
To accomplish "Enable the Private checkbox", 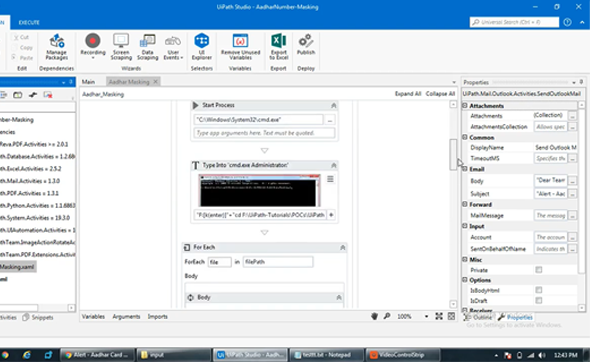I will (539, 270).
